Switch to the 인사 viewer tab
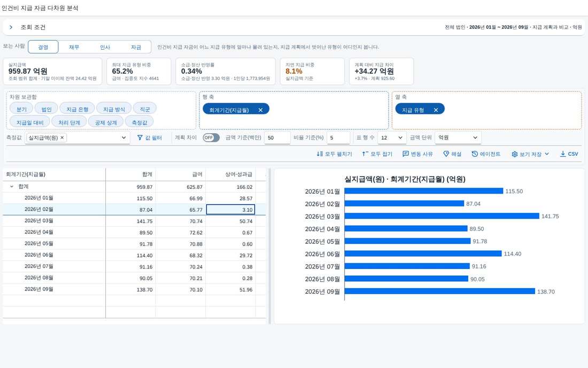The height and width of the screenshot is (368, 588). pos(105,47)
